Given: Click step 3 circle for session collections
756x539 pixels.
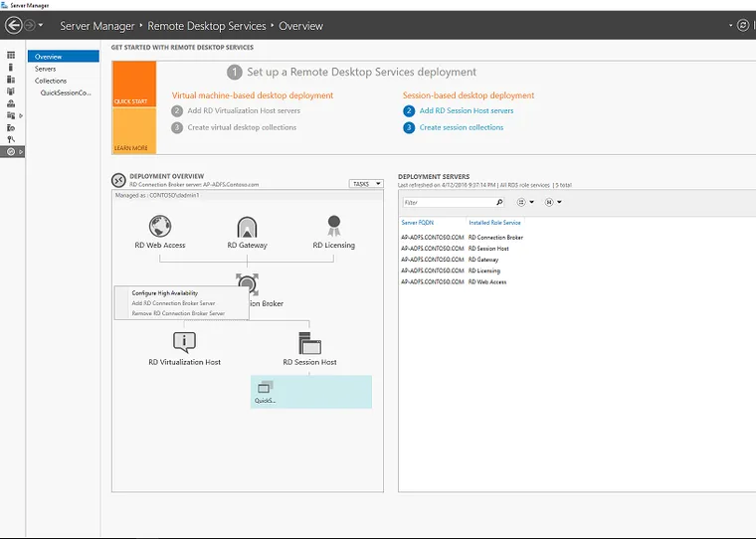Looking at the screenshot, I should pyautogui.click(x=409, y=127).
